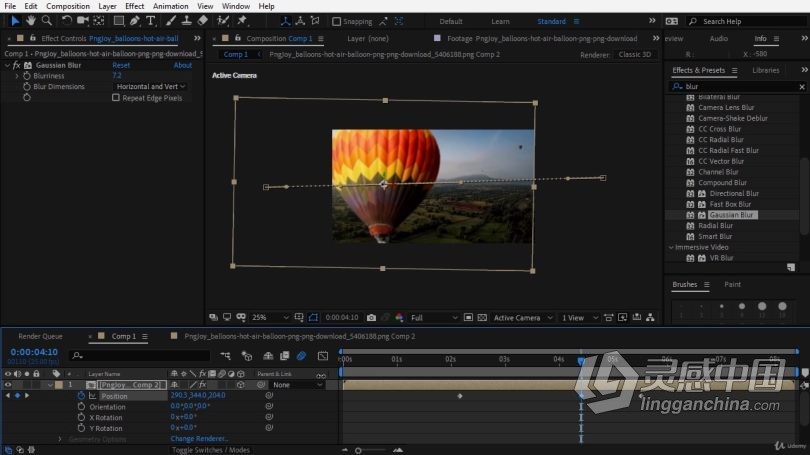The image size is (810, 455).
Task: Click the Motion Blur enable icon in timeline
Action: (301, 356)
